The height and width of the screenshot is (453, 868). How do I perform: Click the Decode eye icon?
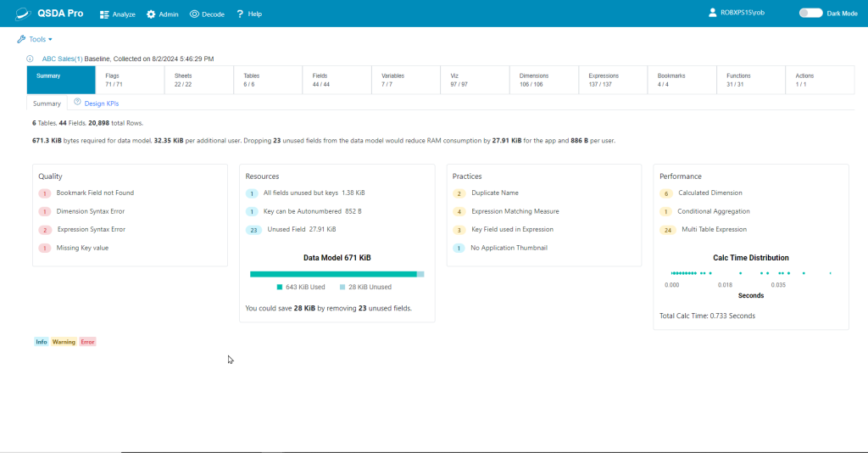point(194,14)
